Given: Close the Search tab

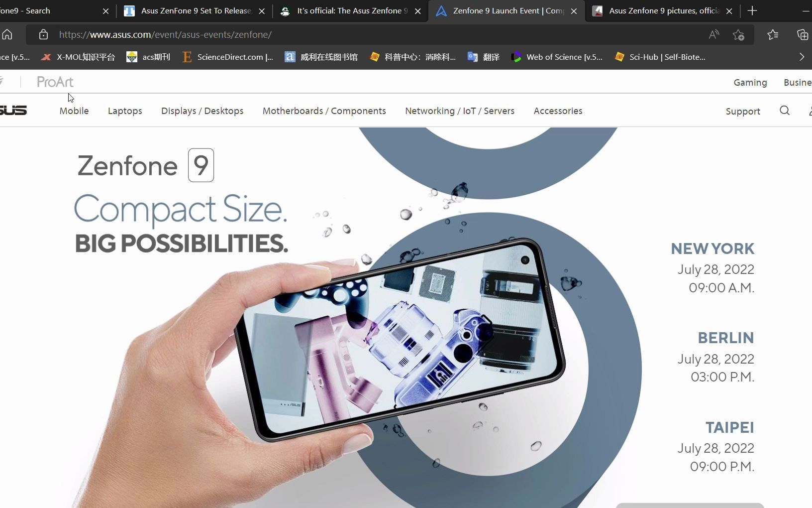Looking at the screenshot, I should (105, 11).
